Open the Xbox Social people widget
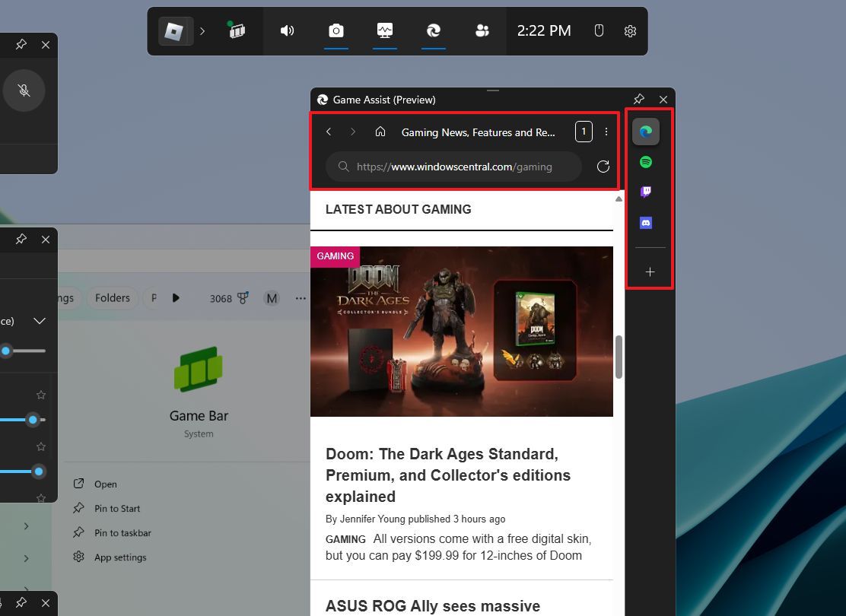The image size is (846, 616). [482, 30]
